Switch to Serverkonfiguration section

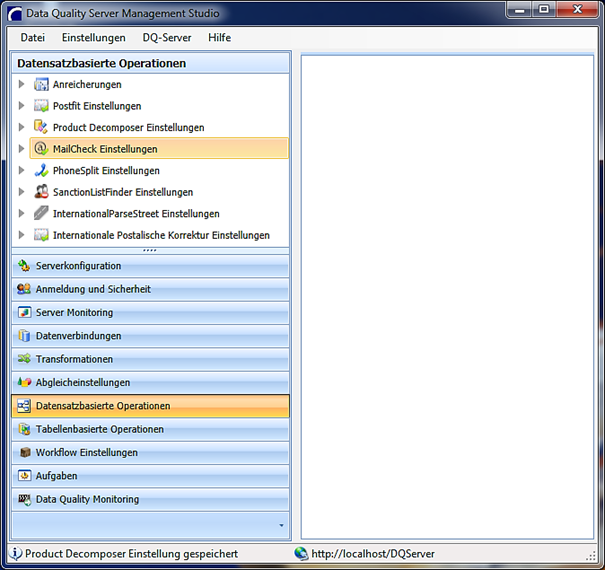pos(150,266)
